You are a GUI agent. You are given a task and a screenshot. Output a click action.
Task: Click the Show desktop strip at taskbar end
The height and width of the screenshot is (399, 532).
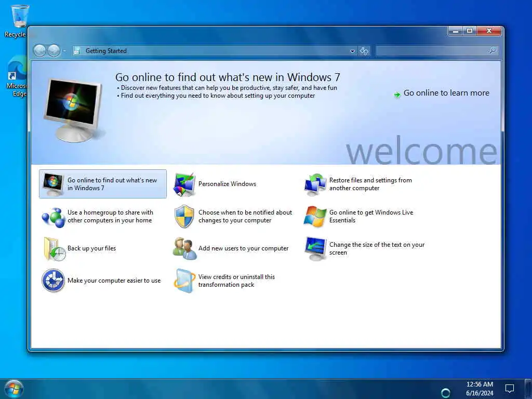(528, 389)
